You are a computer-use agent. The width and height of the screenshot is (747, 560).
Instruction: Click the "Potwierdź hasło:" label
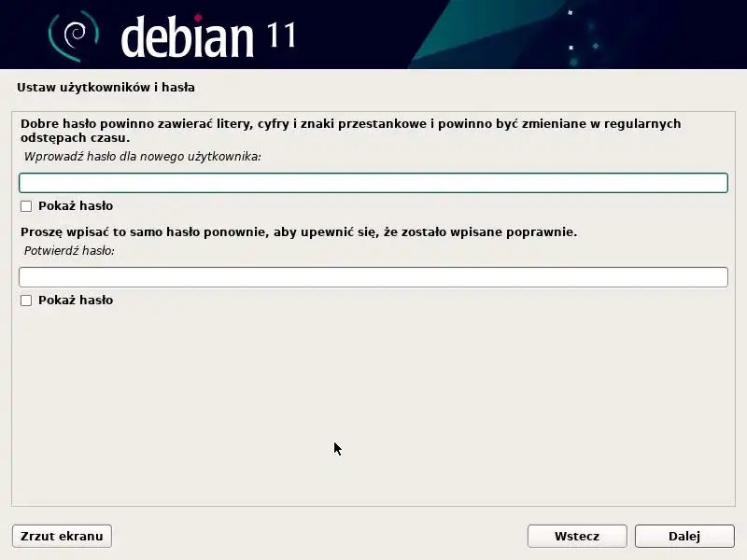pos(69,251)
